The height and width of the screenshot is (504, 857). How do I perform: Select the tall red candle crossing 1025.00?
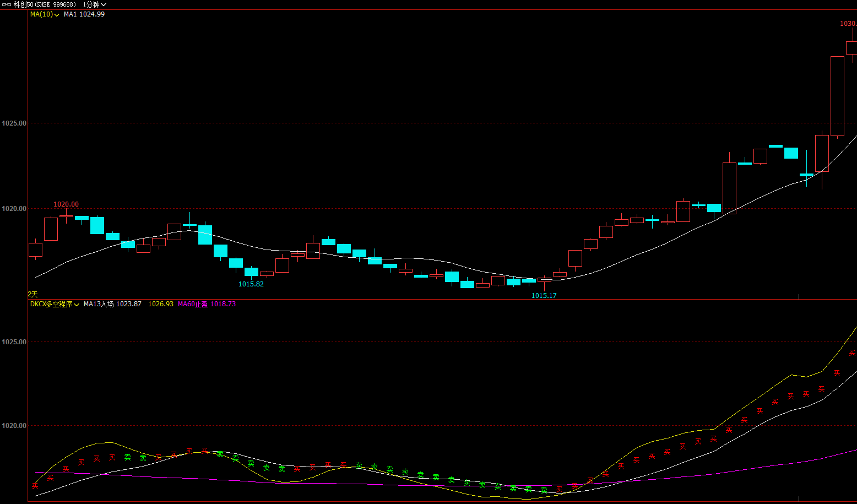click(x=837, y=96)
